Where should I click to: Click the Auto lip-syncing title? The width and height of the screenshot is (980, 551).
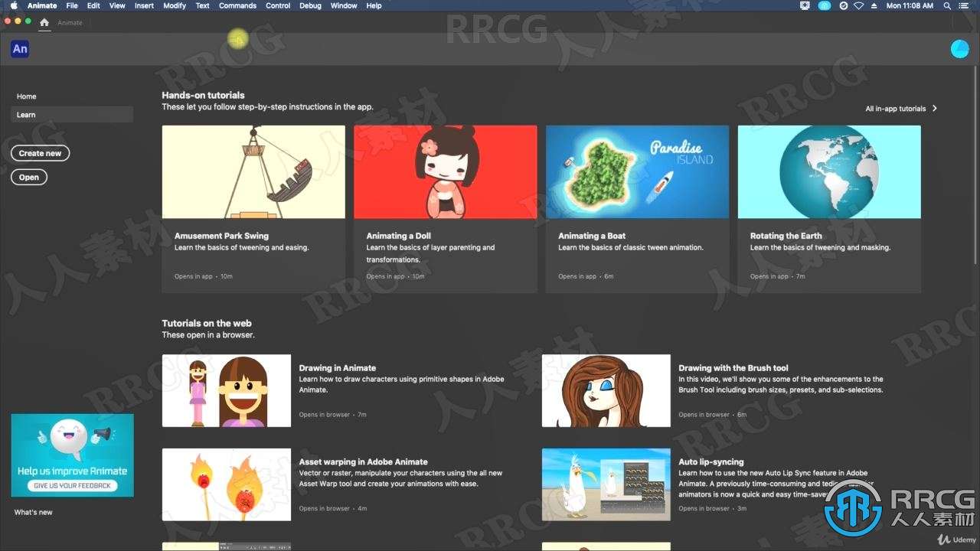(710, 462)
